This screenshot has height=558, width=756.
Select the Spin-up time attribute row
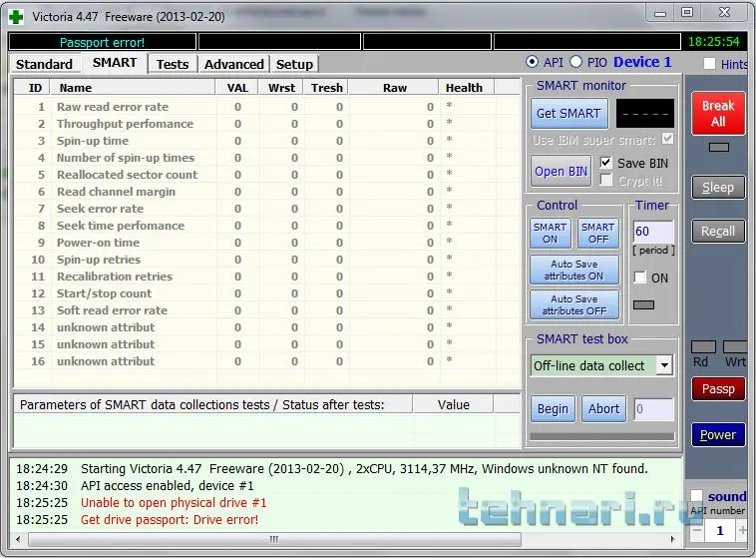[x=267, y=141]
